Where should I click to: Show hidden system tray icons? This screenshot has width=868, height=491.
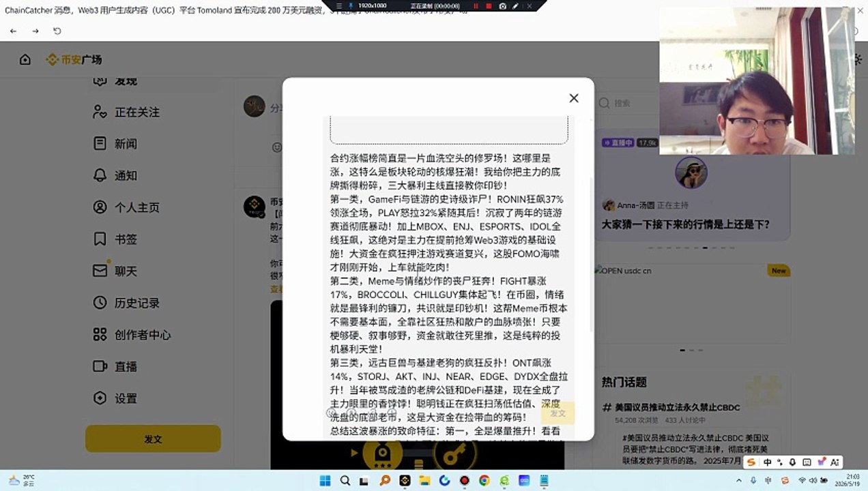(740, 481)
